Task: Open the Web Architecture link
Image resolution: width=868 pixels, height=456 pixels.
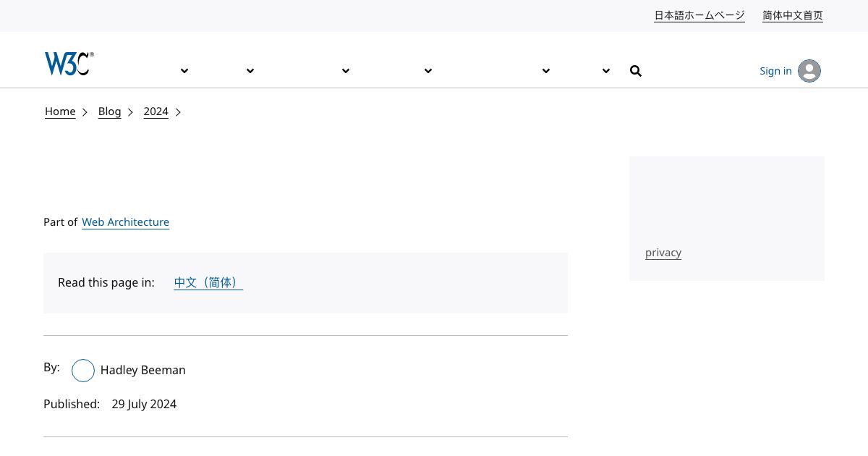Action: point(125,222)
